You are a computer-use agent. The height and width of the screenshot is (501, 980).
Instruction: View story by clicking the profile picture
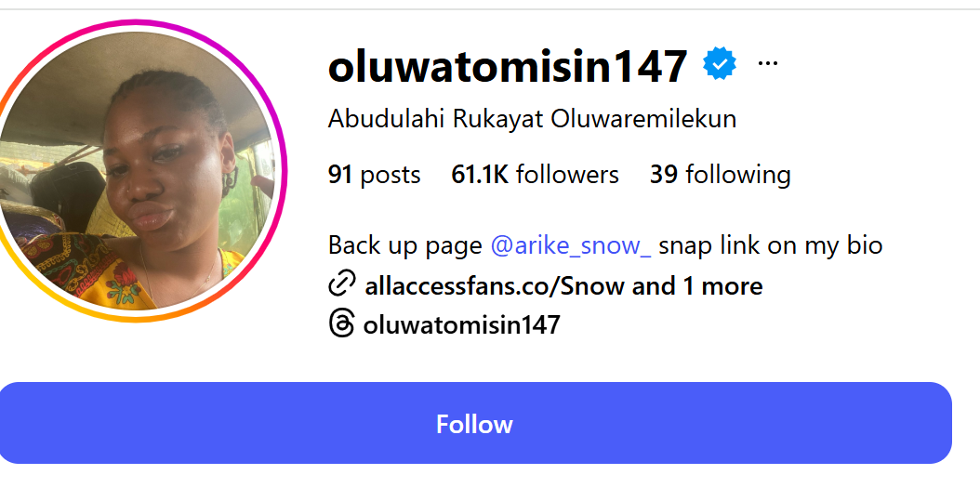136,170
